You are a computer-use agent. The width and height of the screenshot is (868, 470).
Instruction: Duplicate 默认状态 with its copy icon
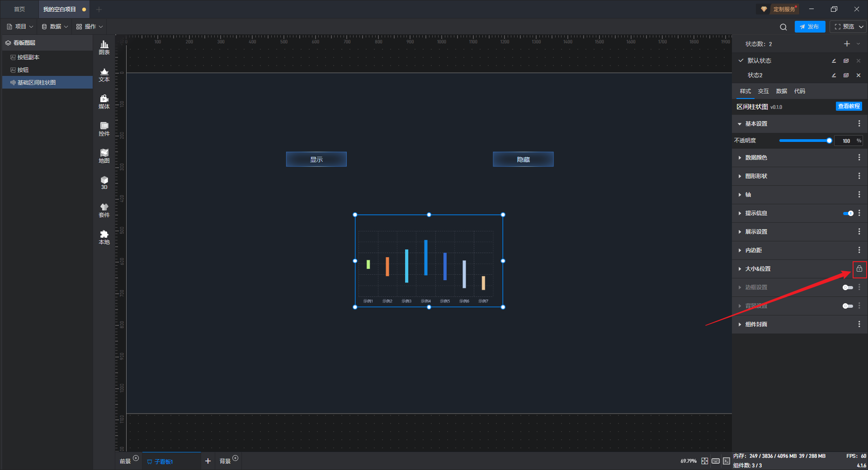[846, 61]
